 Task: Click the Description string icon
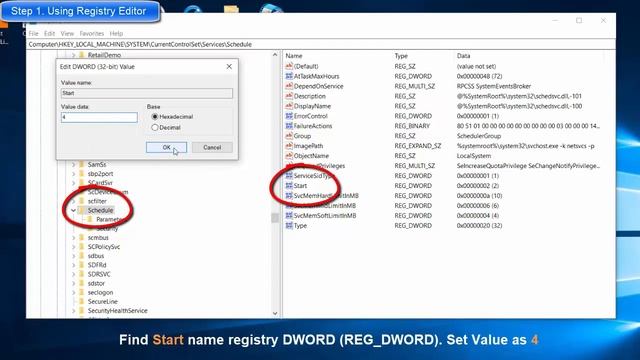tap(289, 96)
